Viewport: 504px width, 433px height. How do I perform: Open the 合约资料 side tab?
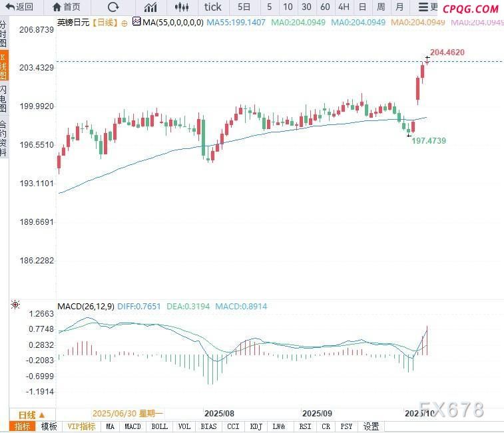click(x=4, y=138)
